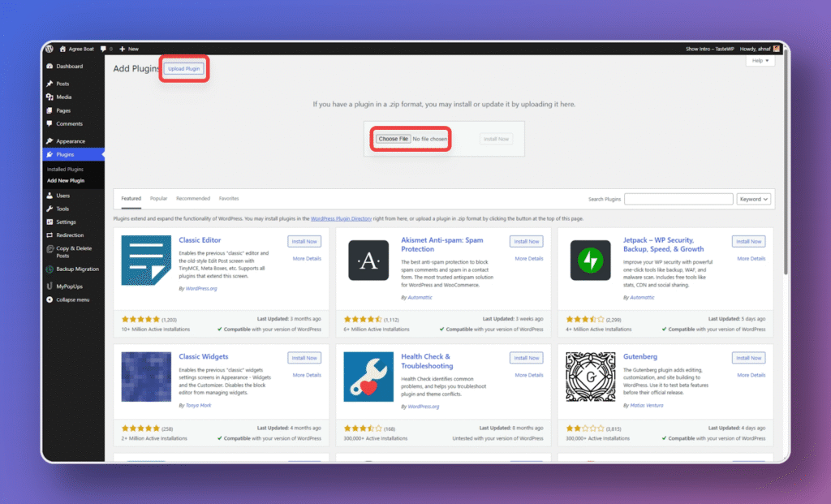Open Tools wrench icon in sidebar
831x504 pixels.
[50, 209]
